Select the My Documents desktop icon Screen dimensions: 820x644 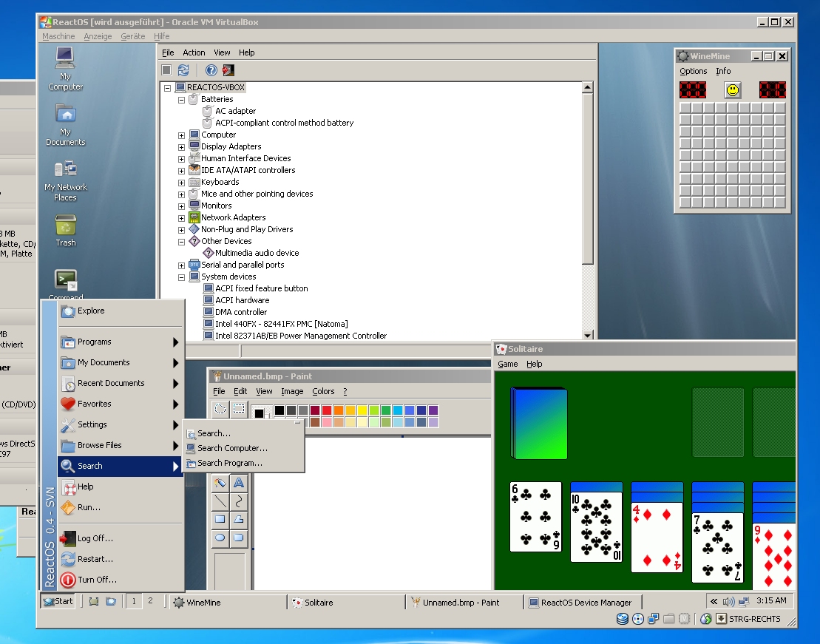[65, 124]
